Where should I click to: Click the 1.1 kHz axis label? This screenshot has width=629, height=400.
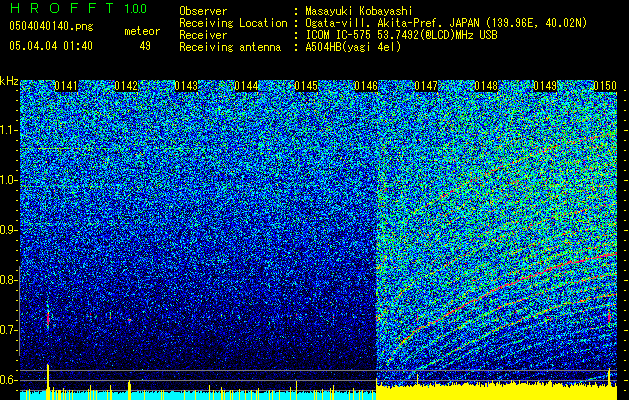coord(9,131)
